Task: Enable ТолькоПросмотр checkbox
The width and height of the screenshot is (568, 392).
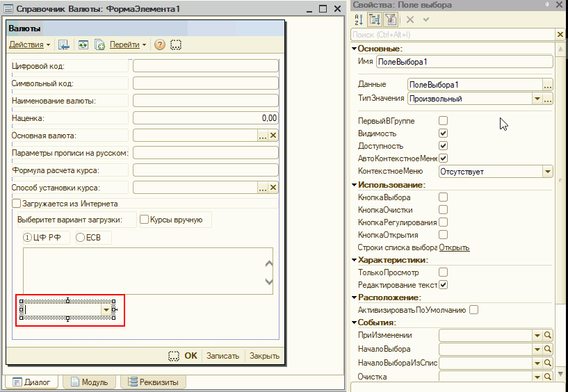Action: (443, 272)
